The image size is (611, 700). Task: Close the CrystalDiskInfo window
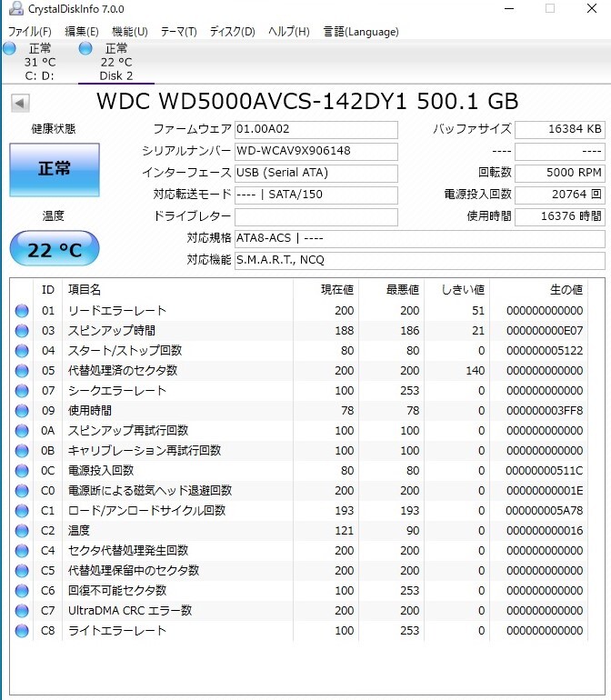(x=592, y=8)
